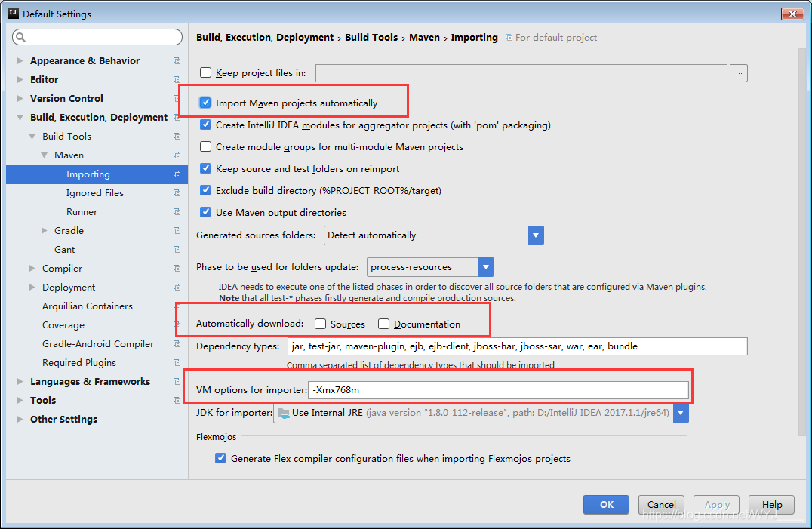The width and height of the screenshot is (812, 529).
Task: Toggle Generate Flex compiler configuration files checkbox
Action: coord(220,458)
